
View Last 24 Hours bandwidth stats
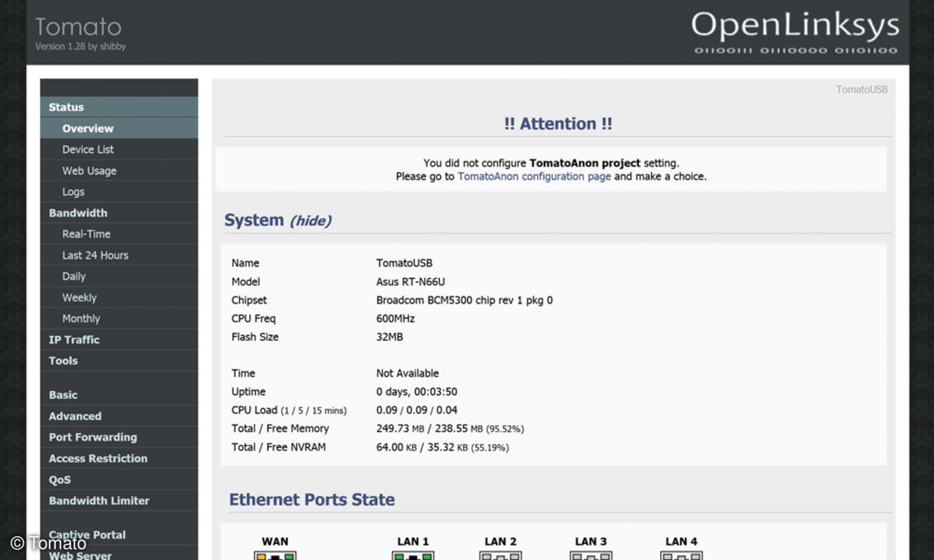[95, 255]
